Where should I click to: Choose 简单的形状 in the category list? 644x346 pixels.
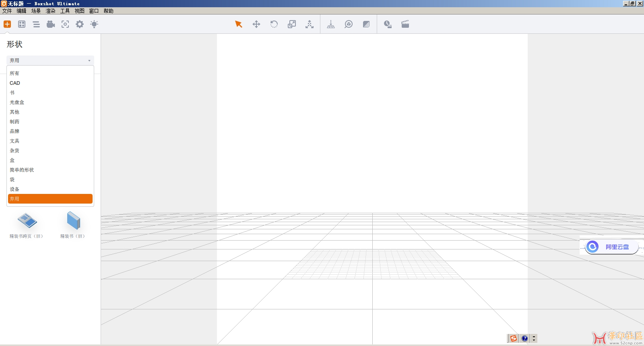tap(50, 170)
